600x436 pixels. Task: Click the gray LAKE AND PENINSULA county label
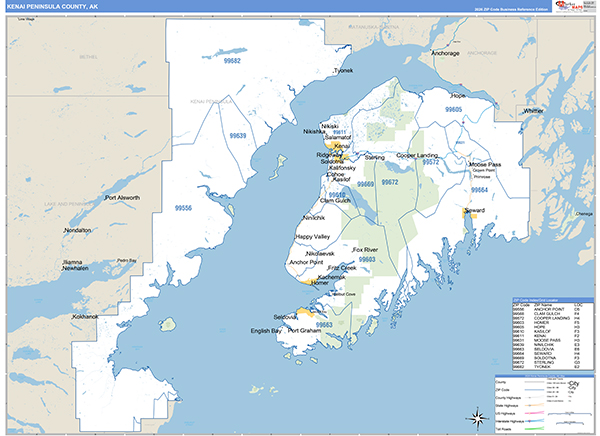(68, 204)
